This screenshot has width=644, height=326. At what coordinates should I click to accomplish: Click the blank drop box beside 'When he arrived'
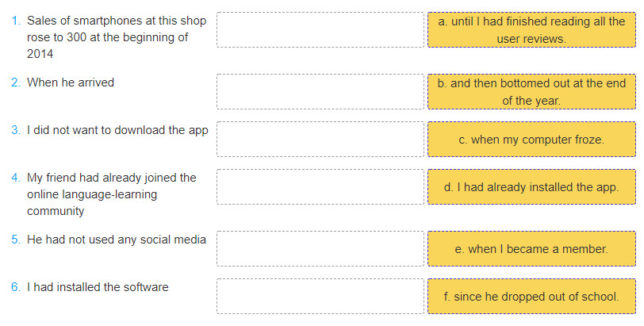320,91
